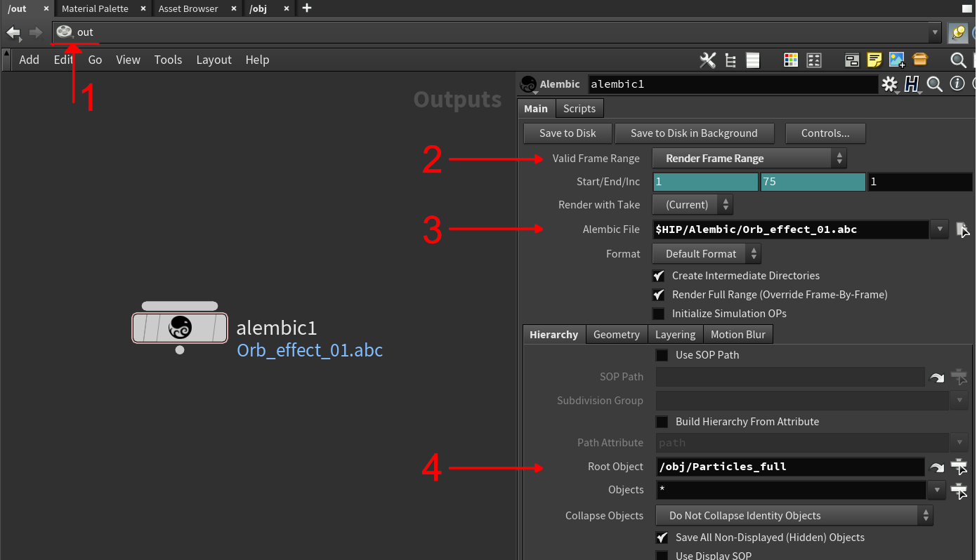Open the wrench tools icon in network toolbar
This screenshot has height=560, width=977.
point(707,60)
